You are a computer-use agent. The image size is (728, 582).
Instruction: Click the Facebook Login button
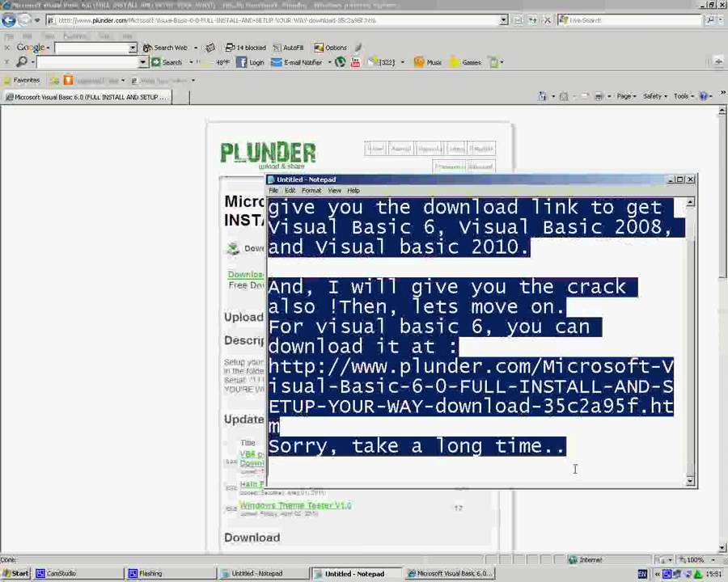[250, 62]
